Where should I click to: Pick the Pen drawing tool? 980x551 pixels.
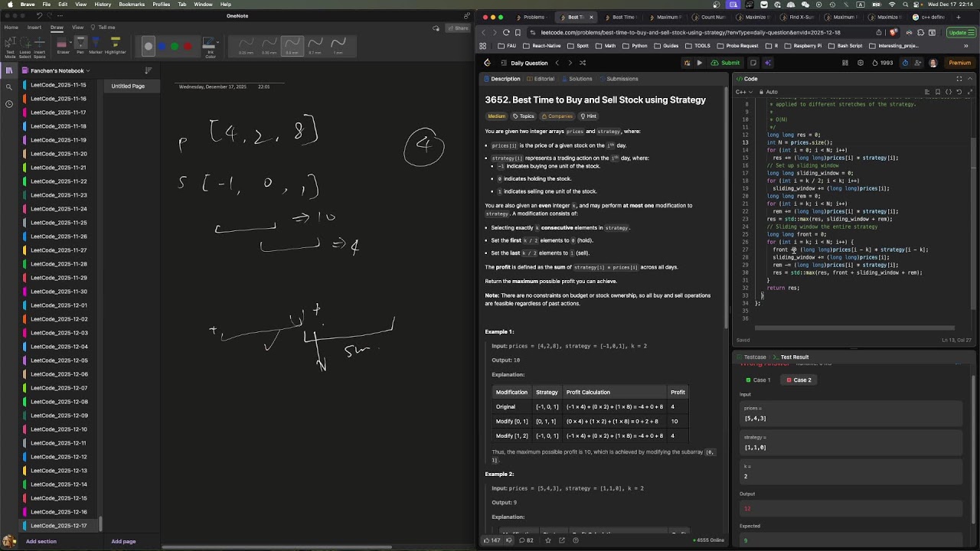click(80, 44)
